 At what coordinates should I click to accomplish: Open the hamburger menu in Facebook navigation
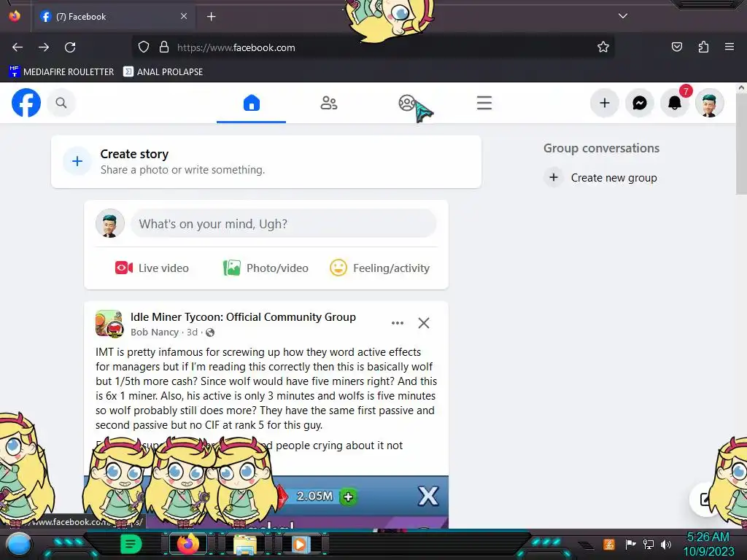484,103
